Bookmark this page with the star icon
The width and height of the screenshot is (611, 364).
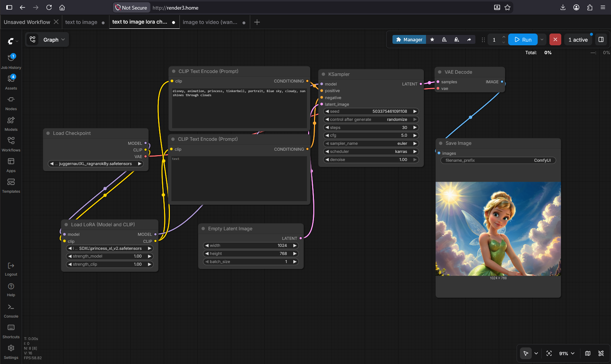(507, 7)
